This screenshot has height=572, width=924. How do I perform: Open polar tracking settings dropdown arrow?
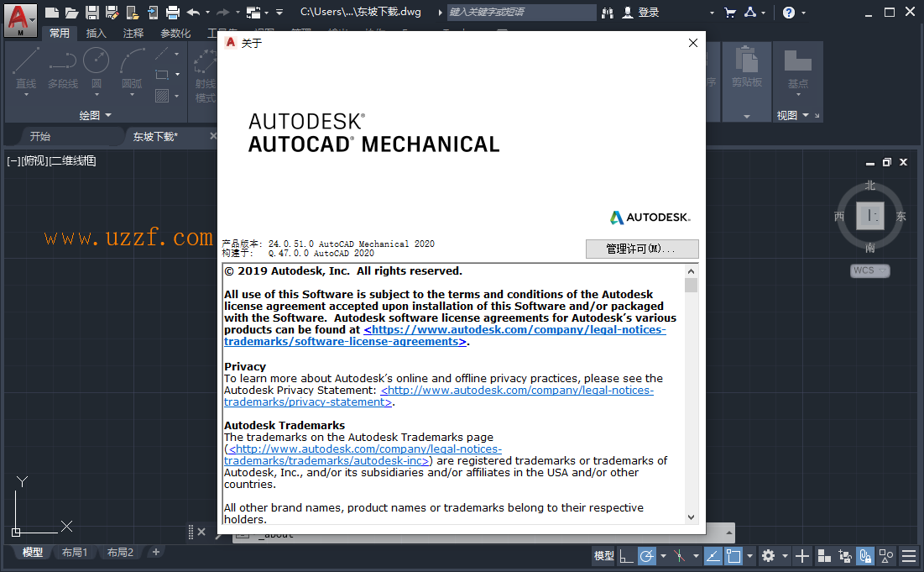[x=663, y=555]
